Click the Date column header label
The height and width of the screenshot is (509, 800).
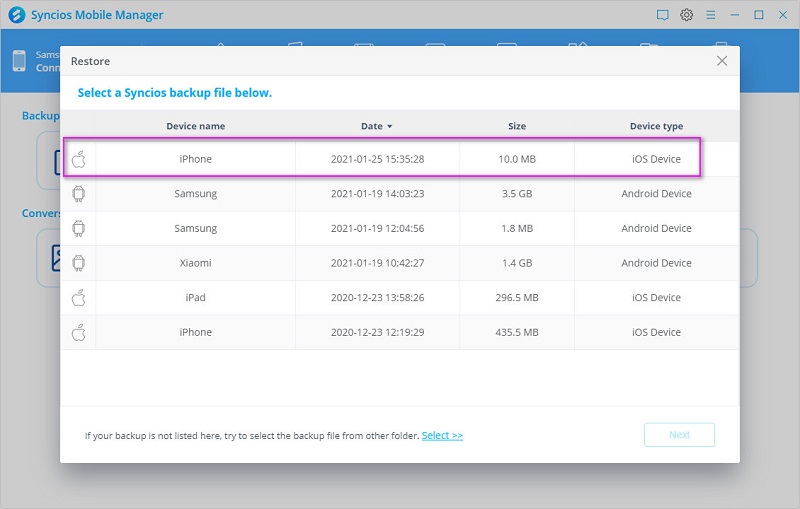click(372, 126)
